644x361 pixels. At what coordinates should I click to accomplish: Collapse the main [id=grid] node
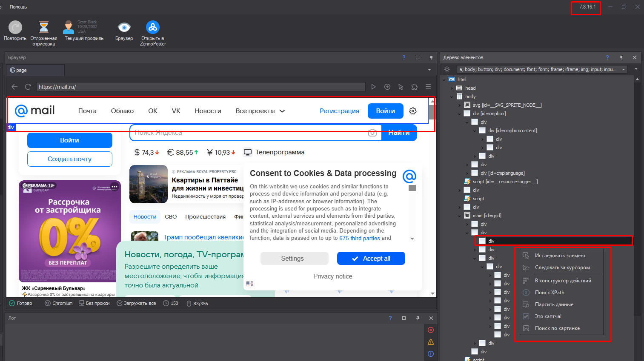460,216
